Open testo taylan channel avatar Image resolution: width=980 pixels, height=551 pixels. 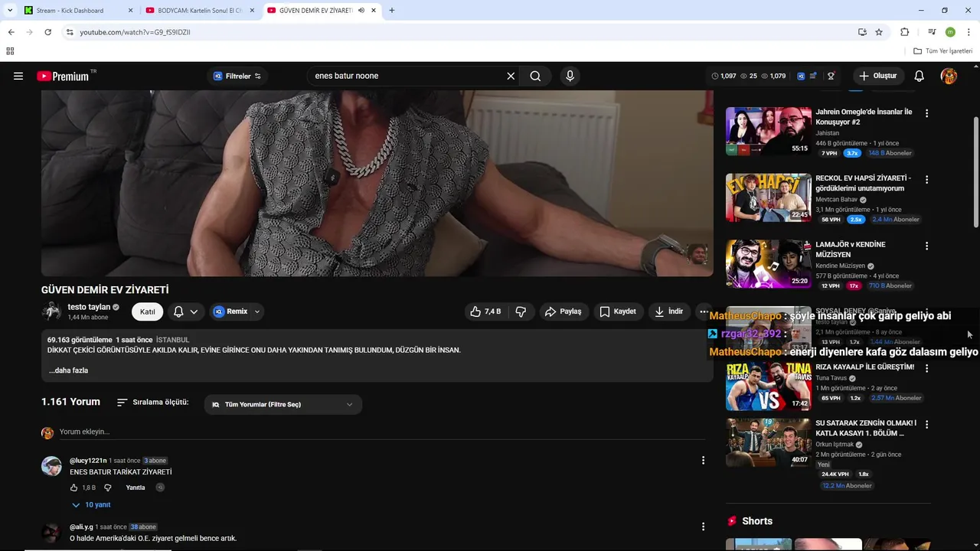[51, 311]
